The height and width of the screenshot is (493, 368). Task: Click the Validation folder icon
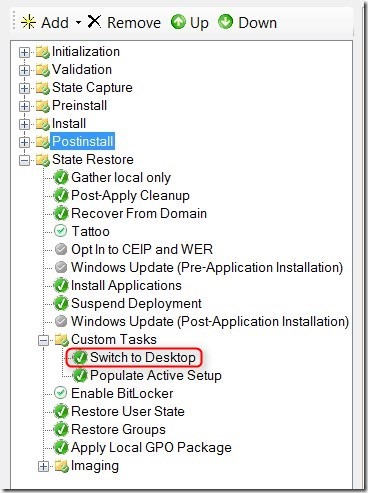[43, 70]
